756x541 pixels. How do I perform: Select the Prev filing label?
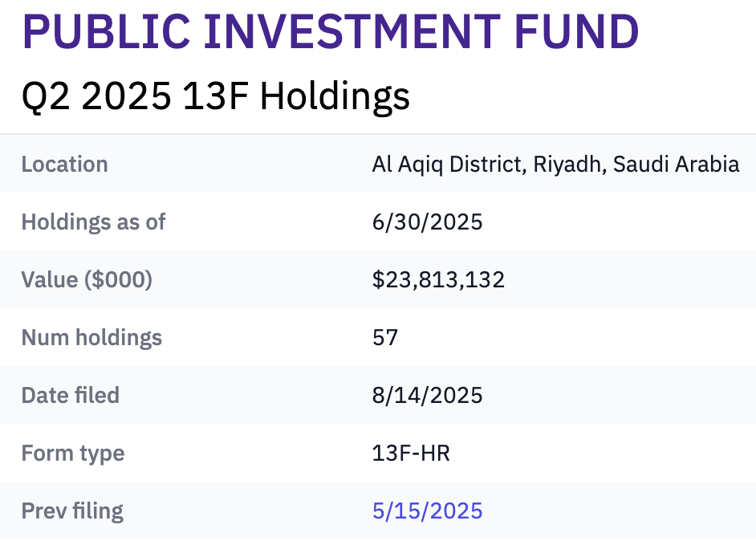tap(72, 511)
